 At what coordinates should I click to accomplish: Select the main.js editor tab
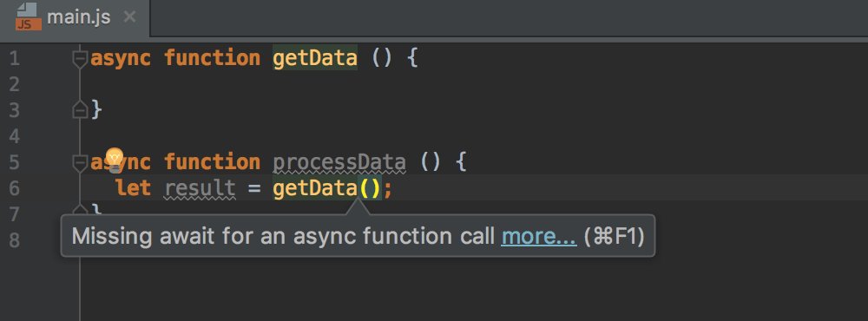coord(76,17)
